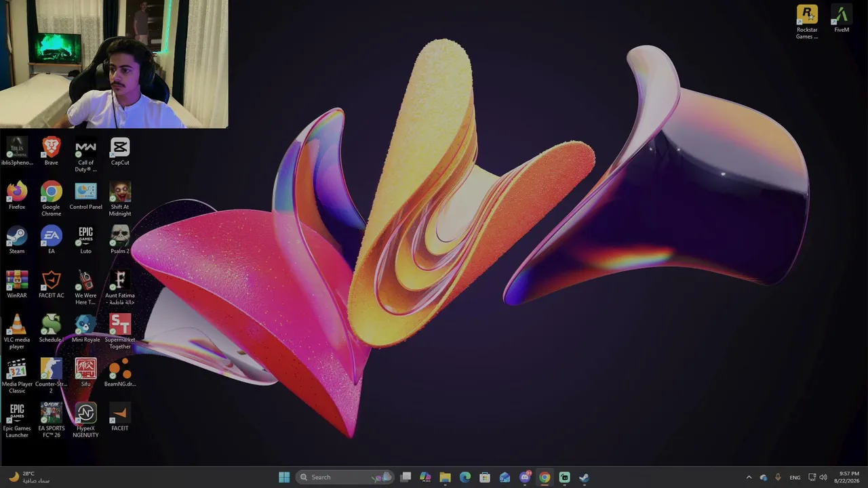The image size is (868, 488).
Task: Select the Google Chrome desktop shortcut
Action: tap(51, 199)
